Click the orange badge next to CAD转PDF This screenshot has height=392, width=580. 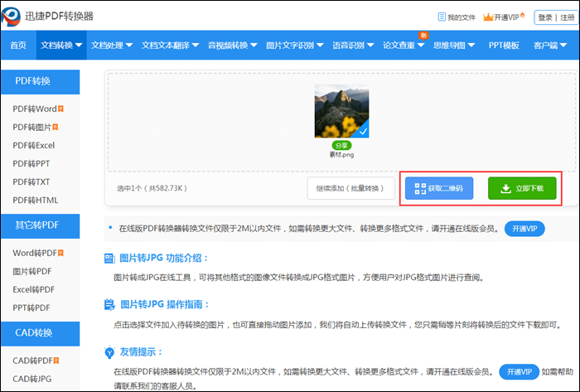(x=56, y=361)
